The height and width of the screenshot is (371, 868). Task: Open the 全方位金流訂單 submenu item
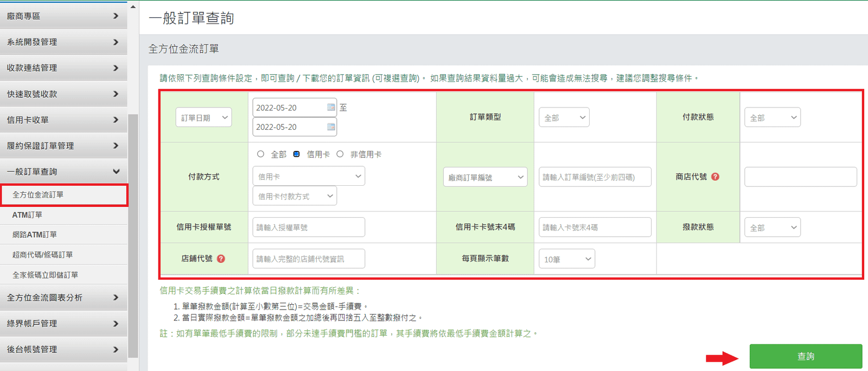click(64, 195)
